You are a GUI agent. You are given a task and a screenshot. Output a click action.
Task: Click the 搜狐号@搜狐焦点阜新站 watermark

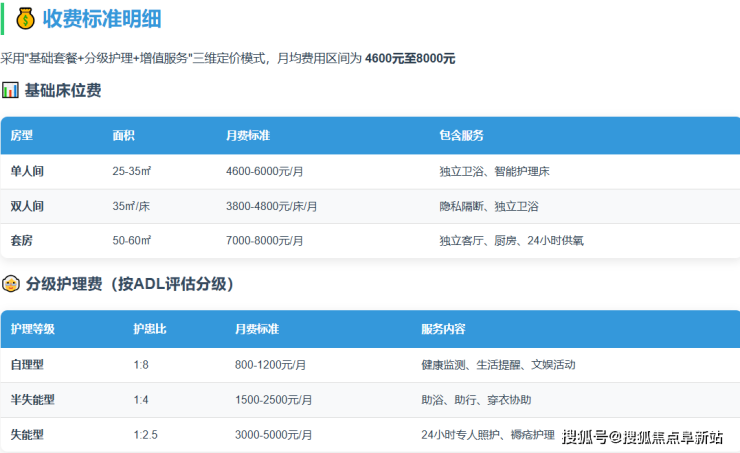pos(641,437)
